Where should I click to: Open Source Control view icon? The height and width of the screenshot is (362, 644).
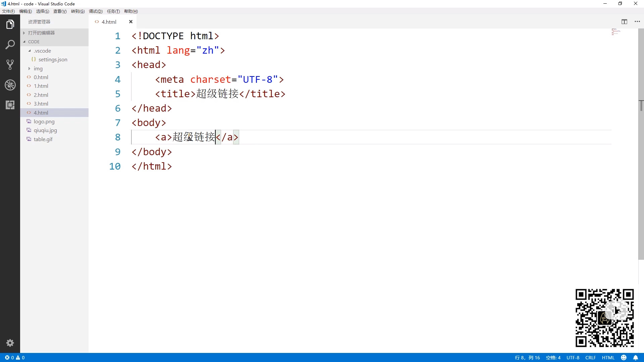pos(10,64)
